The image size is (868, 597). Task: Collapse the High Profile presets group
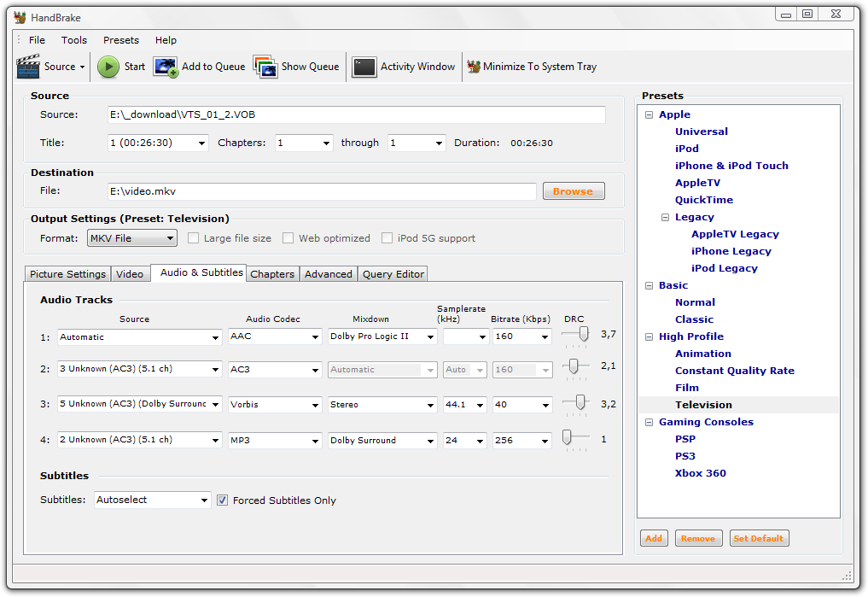click(649, 337)
